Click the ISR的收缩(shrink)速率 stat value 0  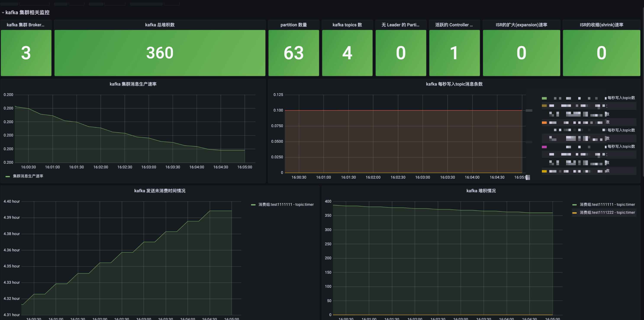601,53
